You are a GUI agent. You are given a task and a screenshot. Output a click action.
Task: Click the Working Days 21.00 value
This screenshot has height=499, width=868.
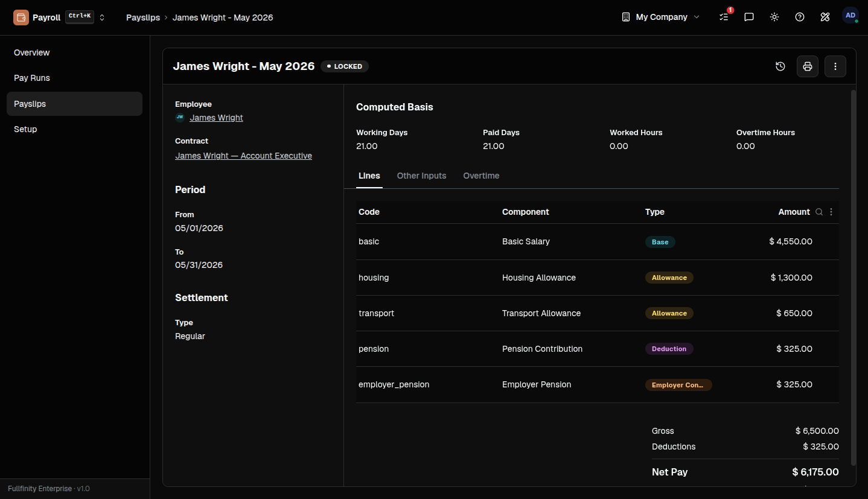pos(367,146)
